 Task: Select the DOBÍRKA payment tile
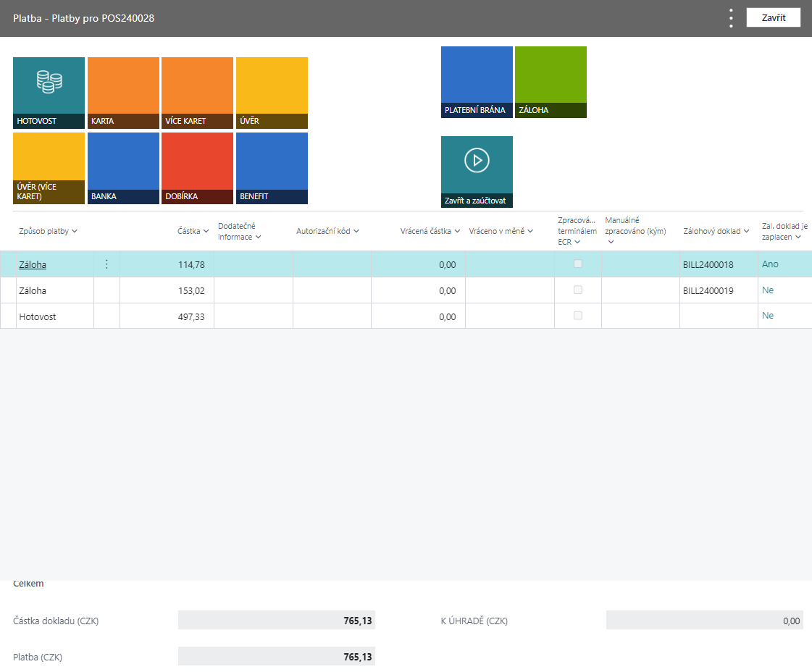coord(197,168)
